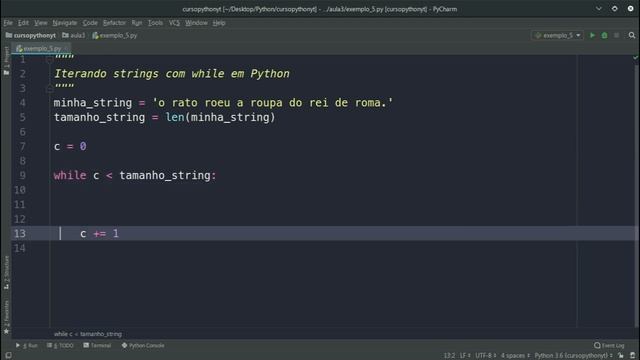Click the docstring text 'Iterando strings'
The width and height of the screenshot is (640, 360).
point(106,74)
